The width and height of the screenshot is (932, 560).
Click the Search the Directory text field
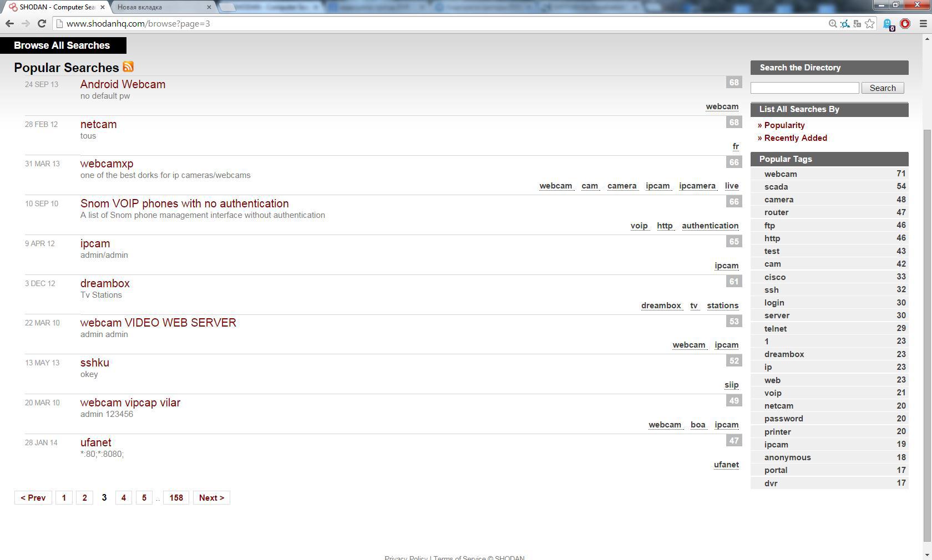[x=804, y=88]
